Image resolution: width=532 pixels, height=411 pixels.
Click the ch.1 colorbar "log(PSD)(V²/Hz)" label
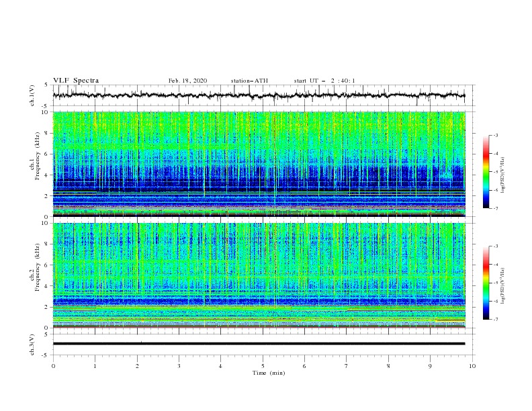[502, 175]
